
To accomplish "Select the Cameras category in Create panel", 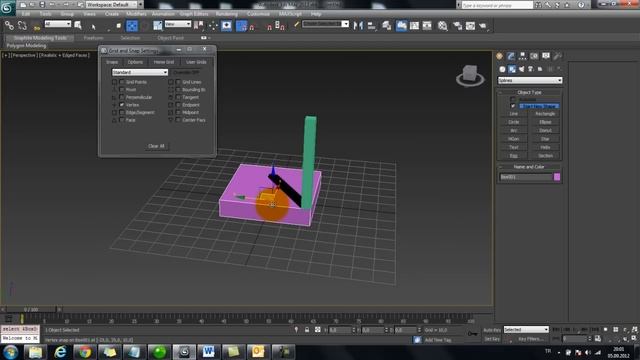I will (531, 69).
